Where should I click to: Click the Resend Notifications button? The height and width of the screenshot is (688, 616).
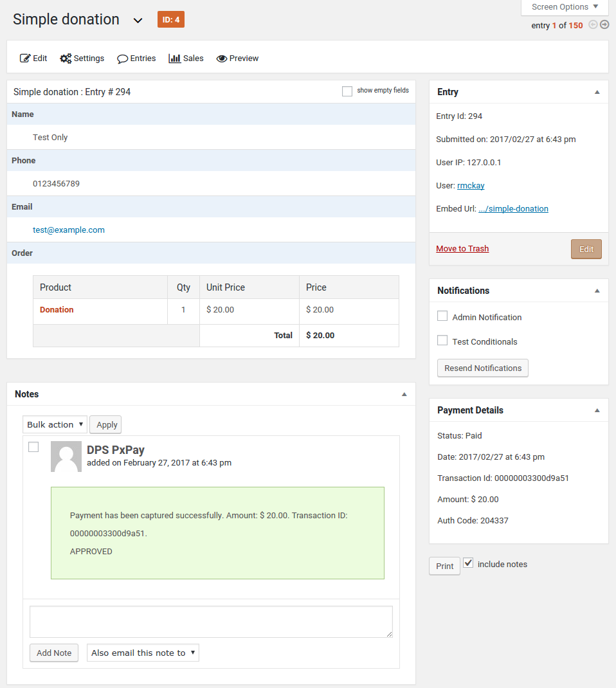pyautogui.click(x=483, y=368)
